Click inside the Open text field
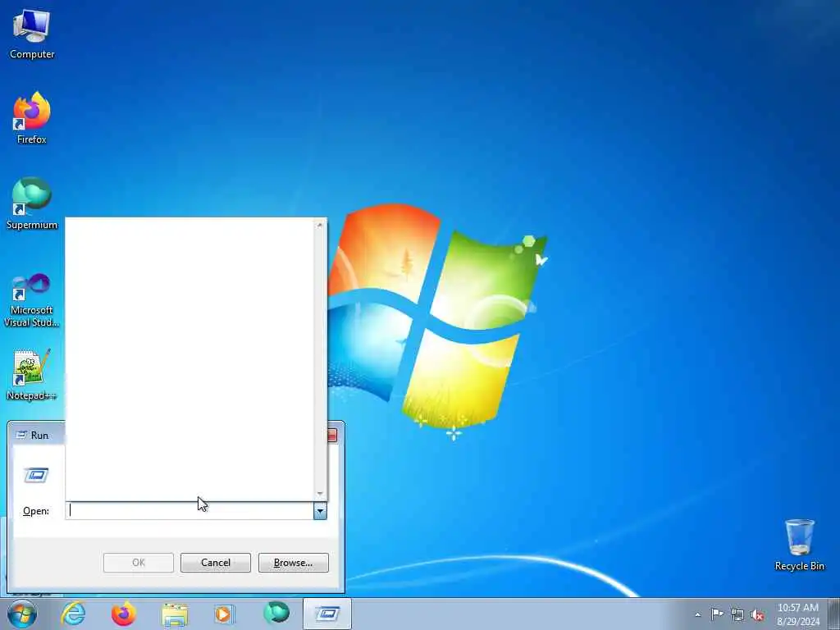This screenshot has width=840, height=630. pyautogui.click(x=189, y=511)
